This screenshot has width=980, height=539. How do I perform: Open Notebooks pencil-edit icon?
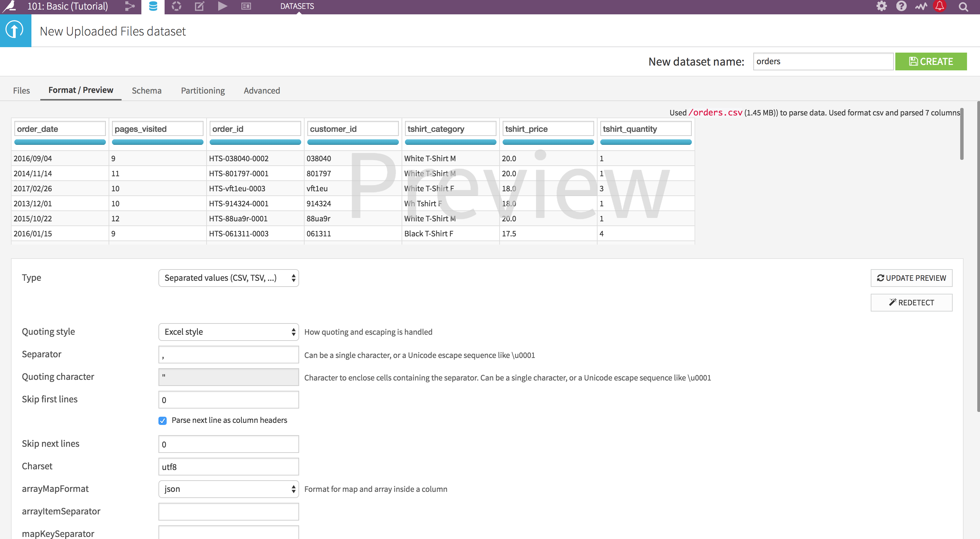point(199,6)
